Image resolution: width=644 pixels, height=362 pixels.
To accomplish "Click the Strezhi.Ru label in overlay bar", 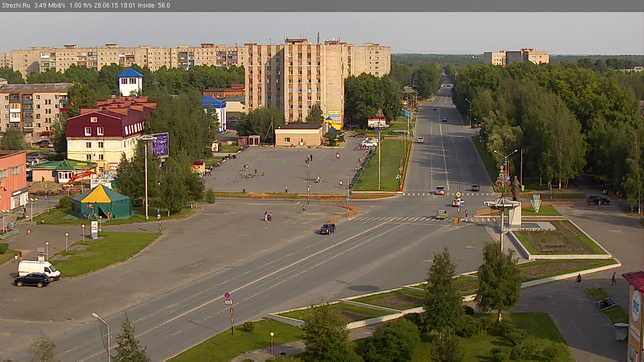I will (16, 6).
